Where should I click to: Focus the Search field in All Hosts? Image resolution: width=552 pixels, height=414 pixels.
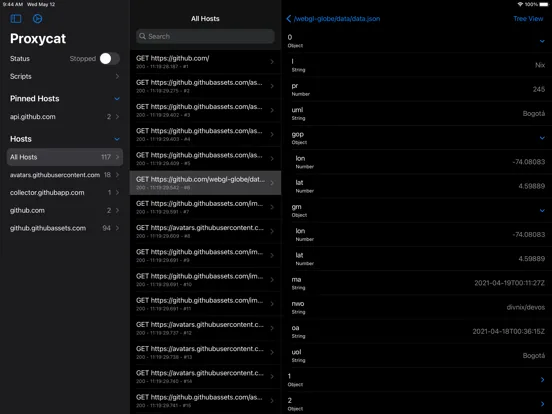[x=205, y=36]
